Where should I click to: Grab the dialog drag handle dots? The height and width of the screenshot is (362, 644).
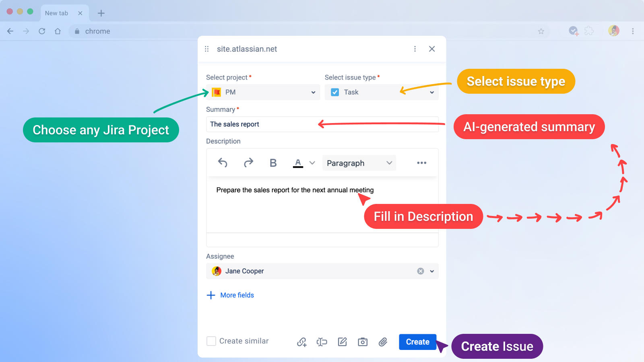tap(207, 49)
